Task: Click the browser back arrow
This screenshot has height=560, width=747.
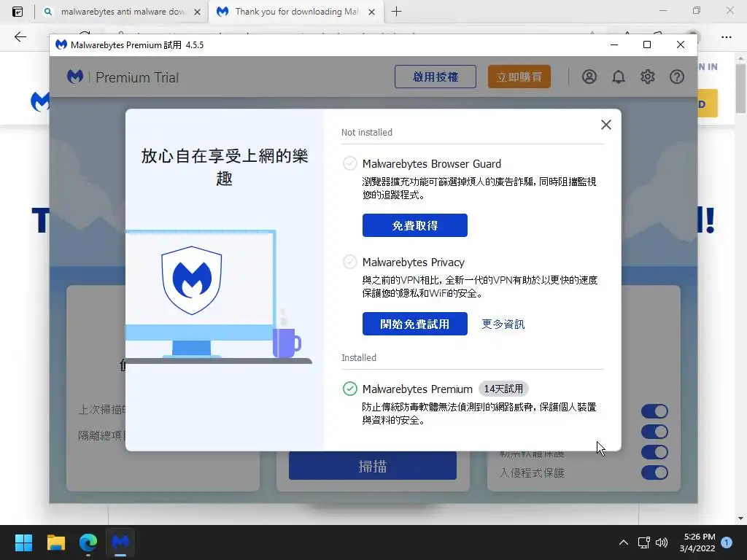Action: pos(20,36)
